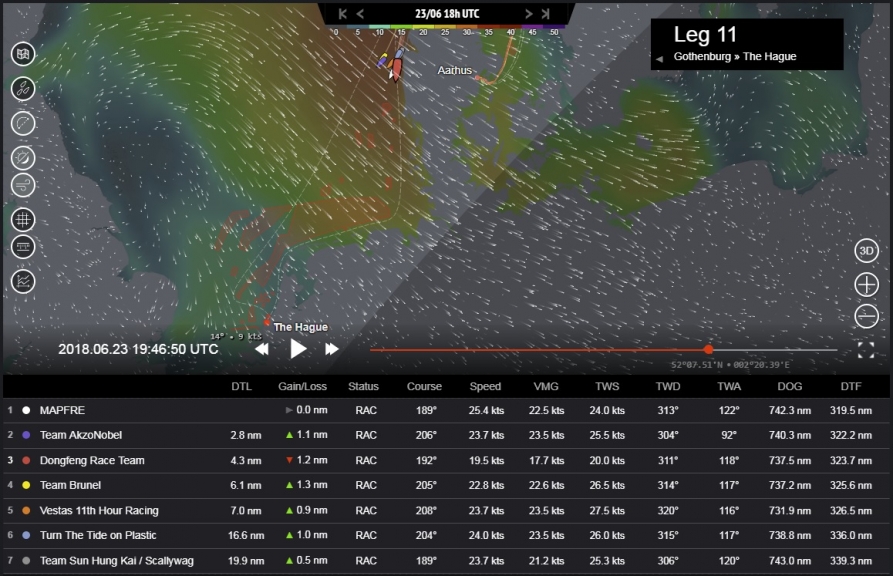Click Team AkzoNobel's purple color dot
Viewport: 893px width, 576px height.
point(26,435)
